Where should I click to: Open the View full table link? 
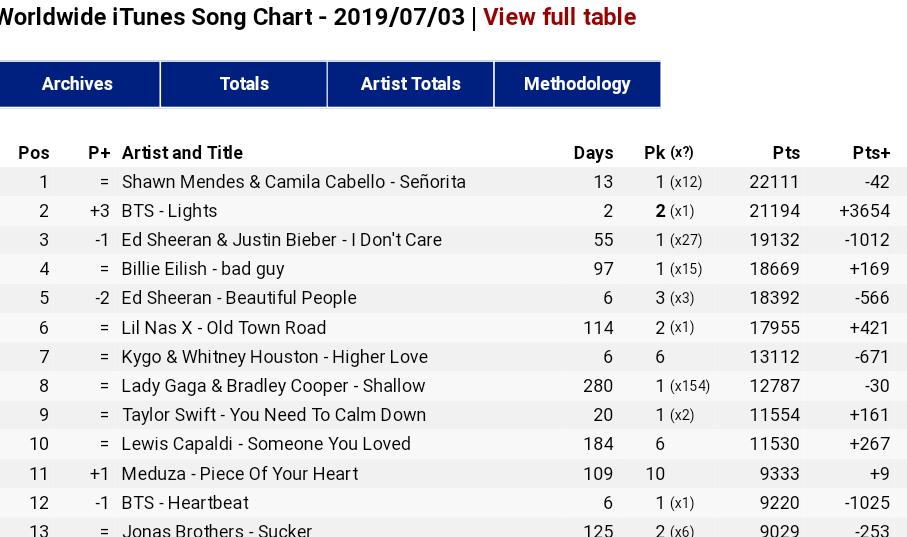559,17
